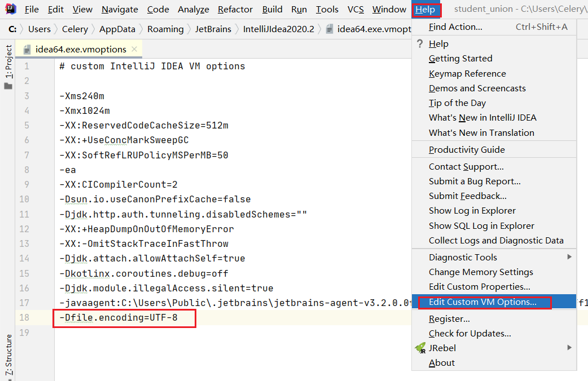This screenshot has width=588, height=381.
Task: Click line number 19 in gutter
Action: coord(24,333)
